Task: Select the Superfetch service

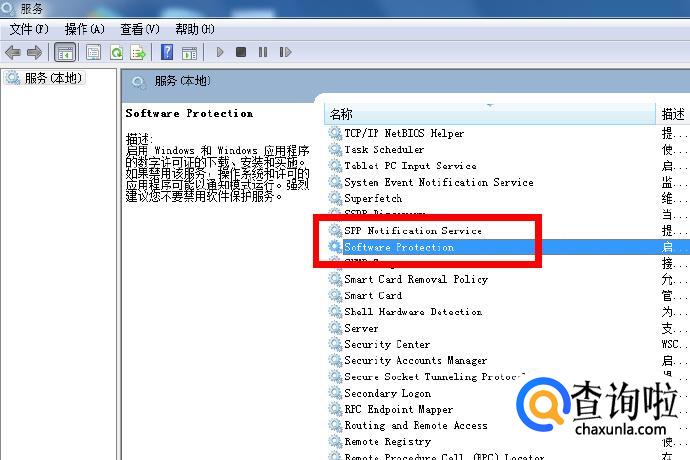Action: pos(373,199)
